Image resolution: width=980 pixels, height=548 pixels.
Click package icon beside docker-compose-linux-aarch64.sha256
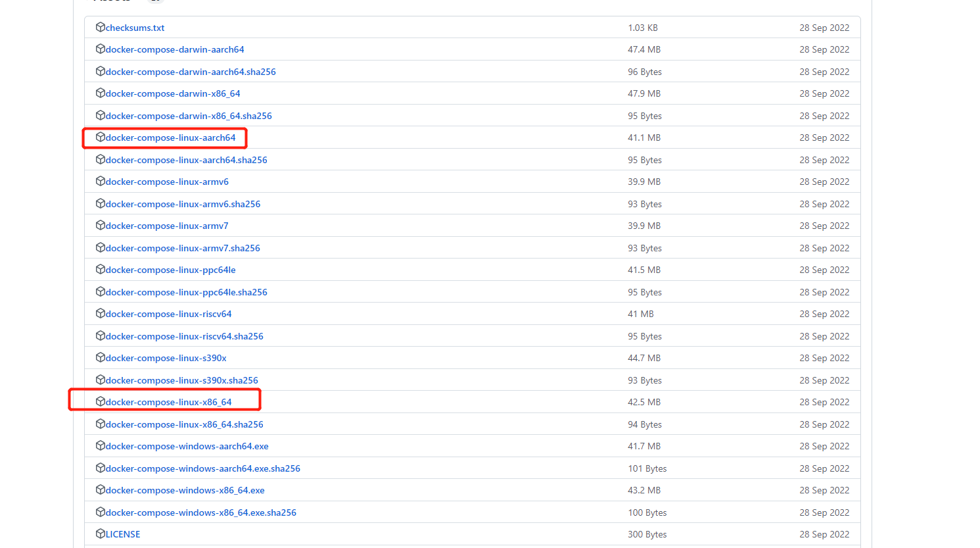101,159
